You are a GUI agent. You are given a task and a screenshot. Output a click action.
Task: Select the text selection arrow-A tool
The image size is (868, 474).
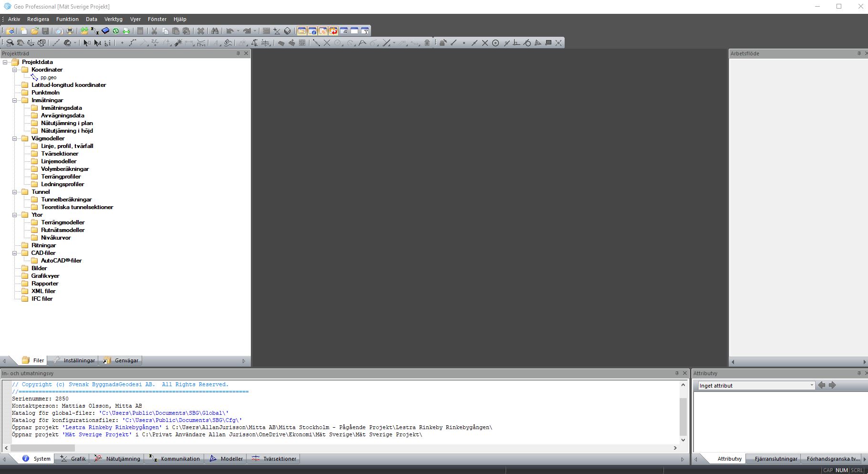tap(97, 42)
